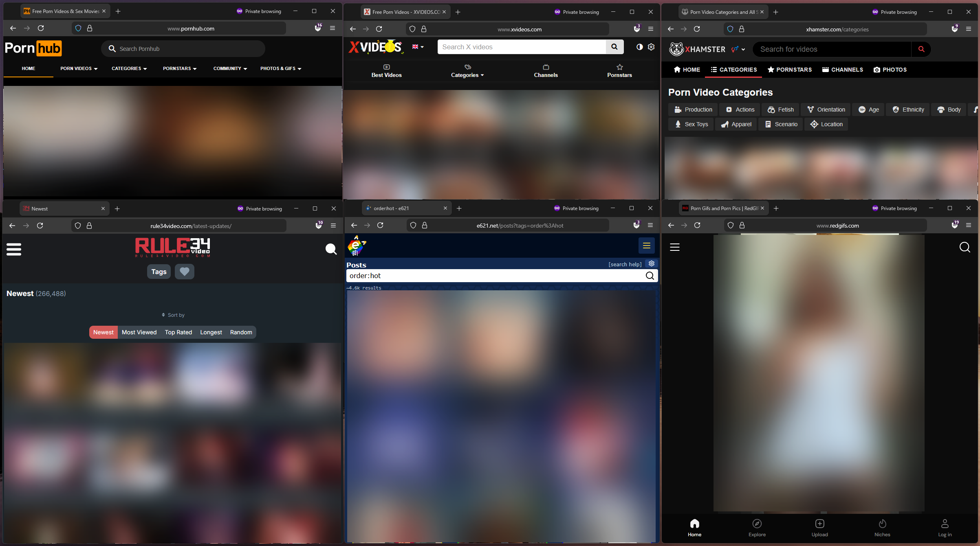
Task: Click the Ethnicity category filter button
Action: click(x=908, y=110)
